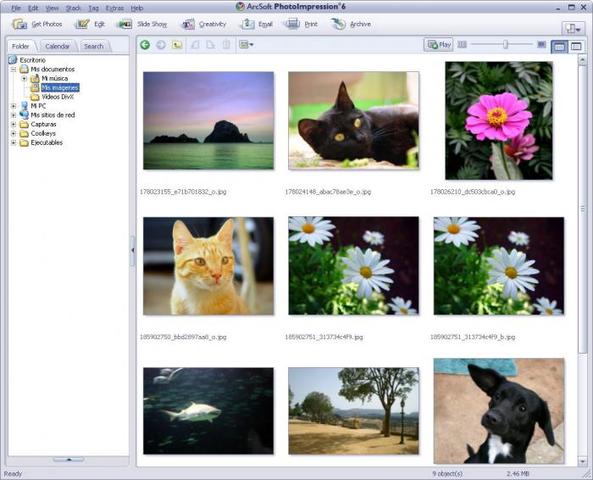Click the Play button
593x480 pixels.
tap(438, 45)
